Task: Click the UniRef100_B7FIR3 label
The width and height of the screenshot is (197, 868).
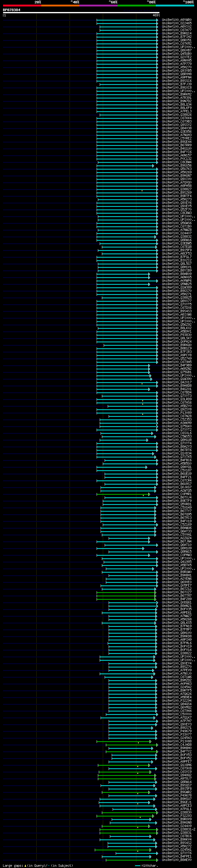Action: coord(177,352)
